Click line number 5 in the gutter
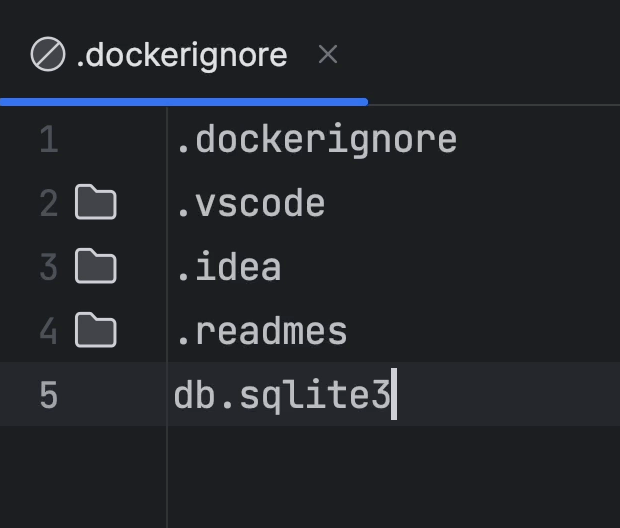This screenshot has width=620, height=528. pos(48,395)
